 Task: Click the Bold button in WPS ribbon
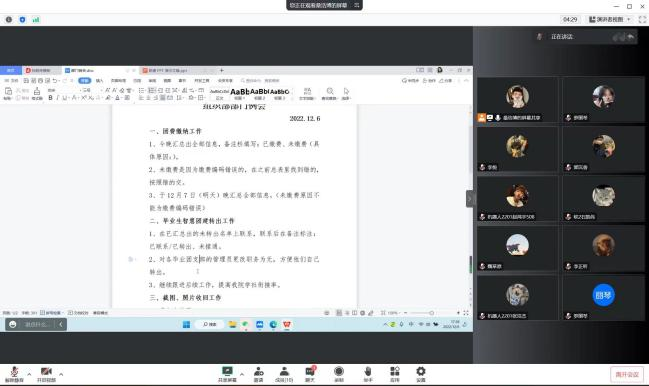click(50, 98)
